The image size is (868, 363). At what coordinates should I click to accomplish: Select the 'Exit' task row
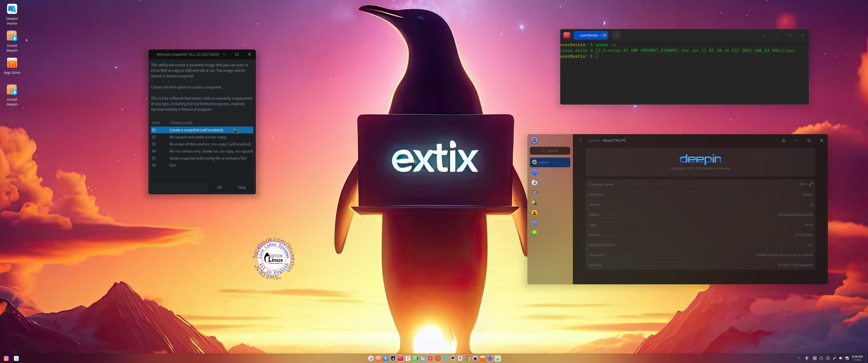202,165
